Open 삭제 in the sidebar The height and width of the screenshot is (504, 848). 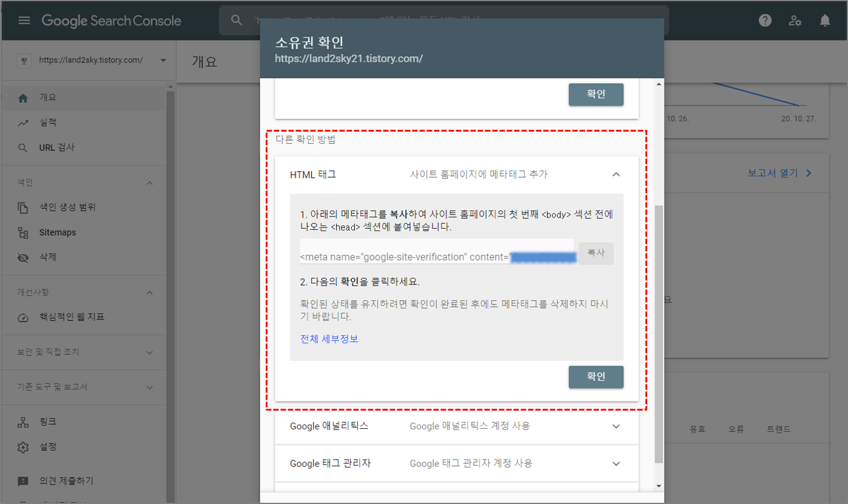[x=84, y=258]
